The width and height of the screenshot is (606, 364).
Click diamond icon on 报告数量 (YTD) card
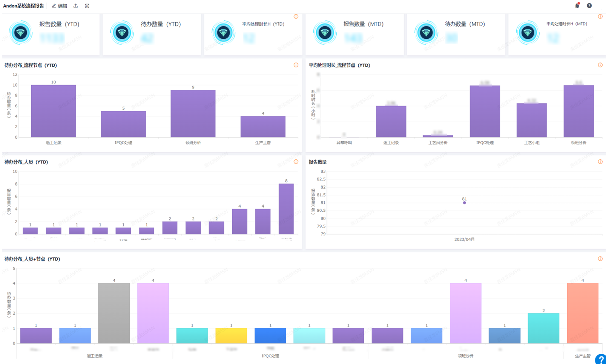(21, 33)
